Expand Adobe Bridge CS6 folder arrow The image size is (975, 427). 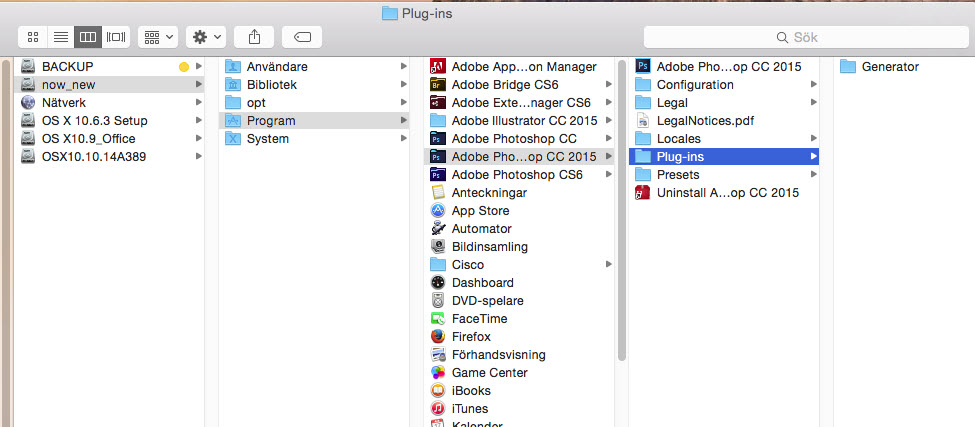point(609,85)
